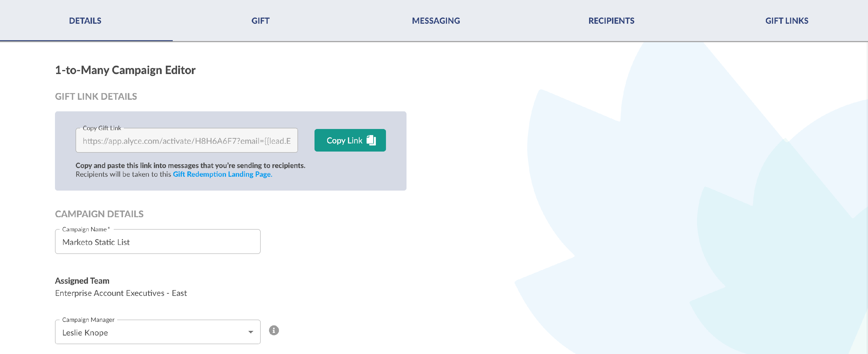Open the GIFT LINKS tab
This screenshot has width=868, height=354.
[x=786, y=21]
